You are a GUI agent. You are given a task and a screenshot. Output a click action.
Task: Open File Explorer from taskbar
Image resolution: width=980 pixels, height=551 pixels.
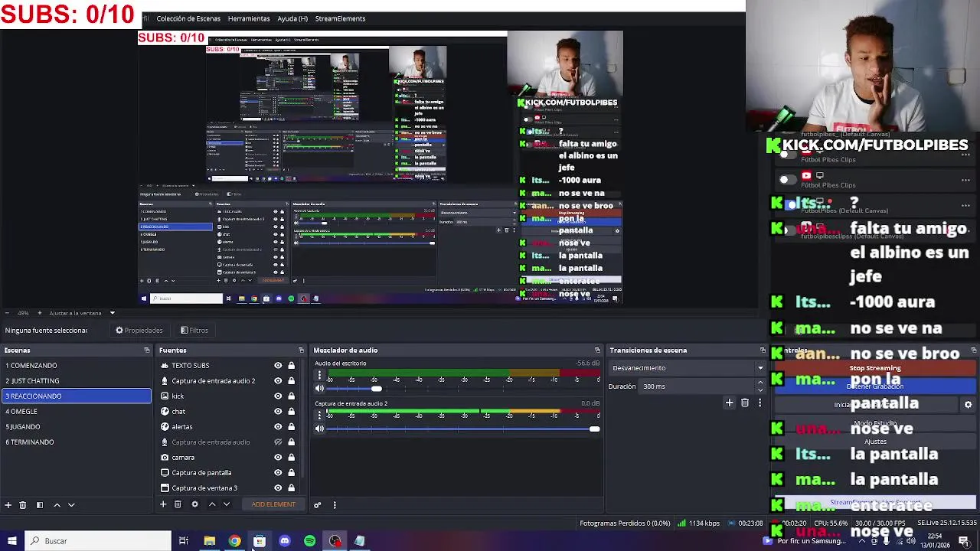coord(209,541)
